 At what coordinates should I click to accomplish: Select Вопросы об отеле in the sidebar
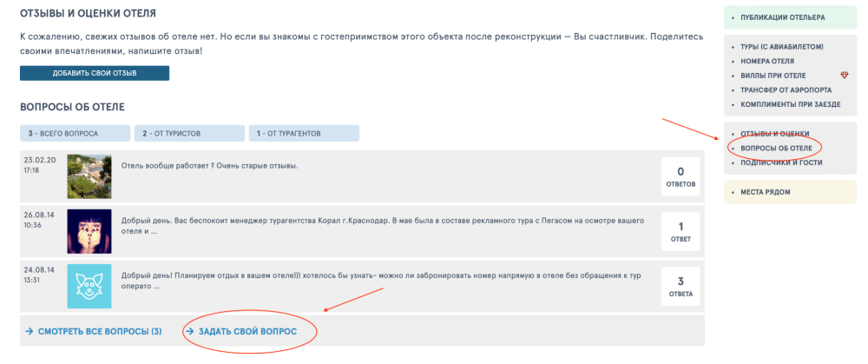click(776, 149)
